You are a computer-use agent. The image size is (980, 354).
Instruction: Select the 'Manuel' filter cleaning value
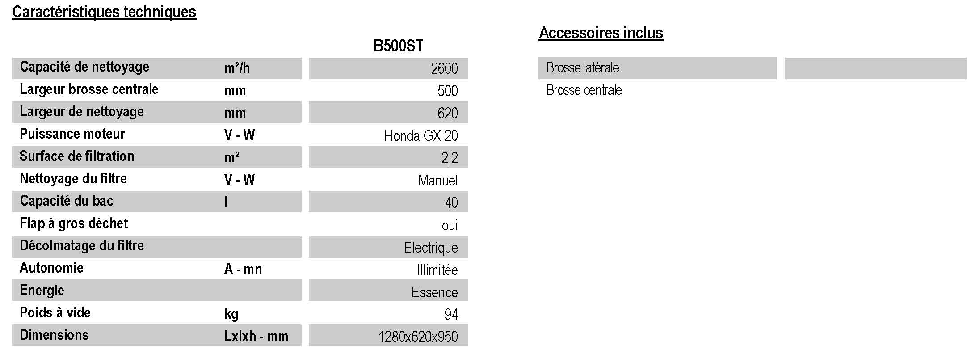(x=438, y=180)
